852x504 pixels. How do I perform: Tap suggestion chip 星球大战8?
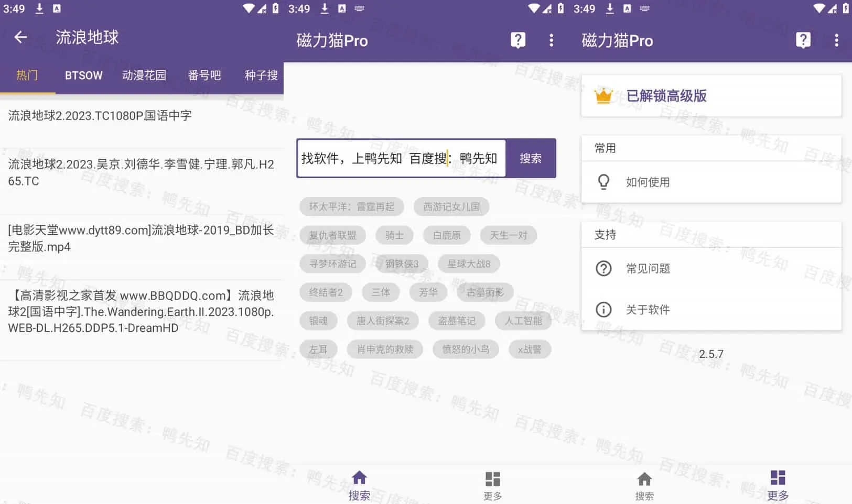tap(469, 264)
